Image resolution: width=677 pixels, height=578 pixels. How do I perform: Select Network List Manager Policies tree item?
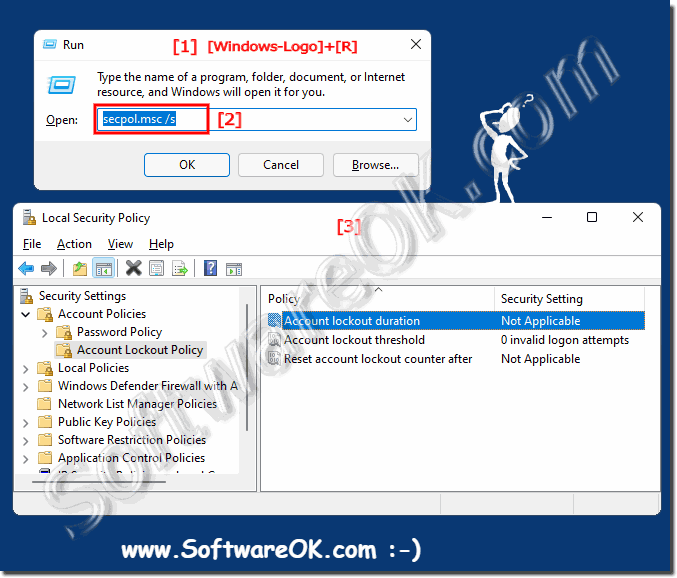pos(137,404)
